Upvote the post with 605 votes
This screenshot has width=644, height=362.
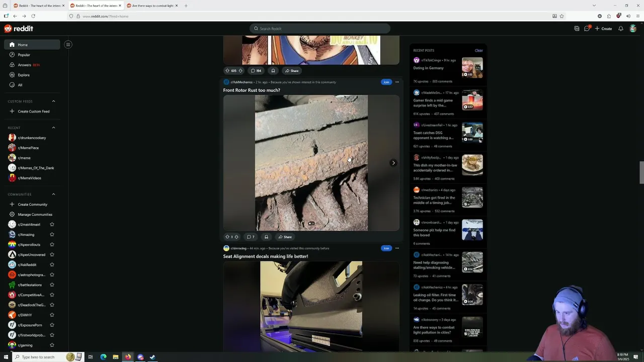coord(227,71)
